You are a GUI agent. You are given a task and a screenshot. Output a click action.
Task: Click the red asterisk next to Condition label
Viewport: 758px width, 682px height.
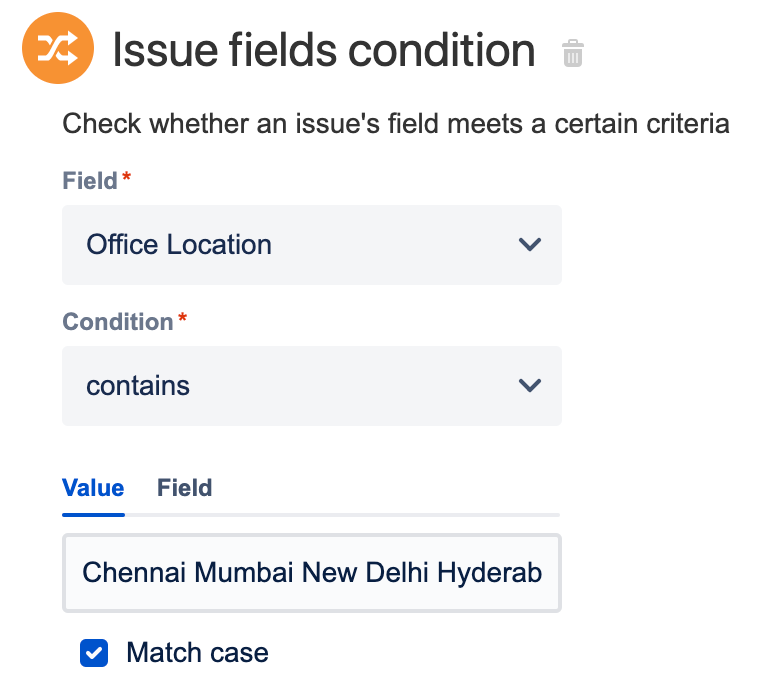(x=182, y=317)
